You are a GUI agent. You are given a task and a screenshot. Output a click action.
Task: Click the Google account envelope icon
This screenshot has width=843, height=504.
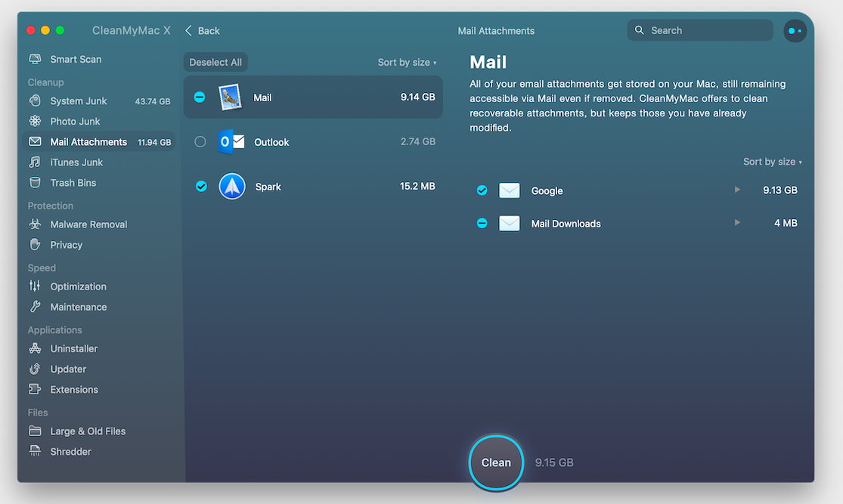(509, 190)
